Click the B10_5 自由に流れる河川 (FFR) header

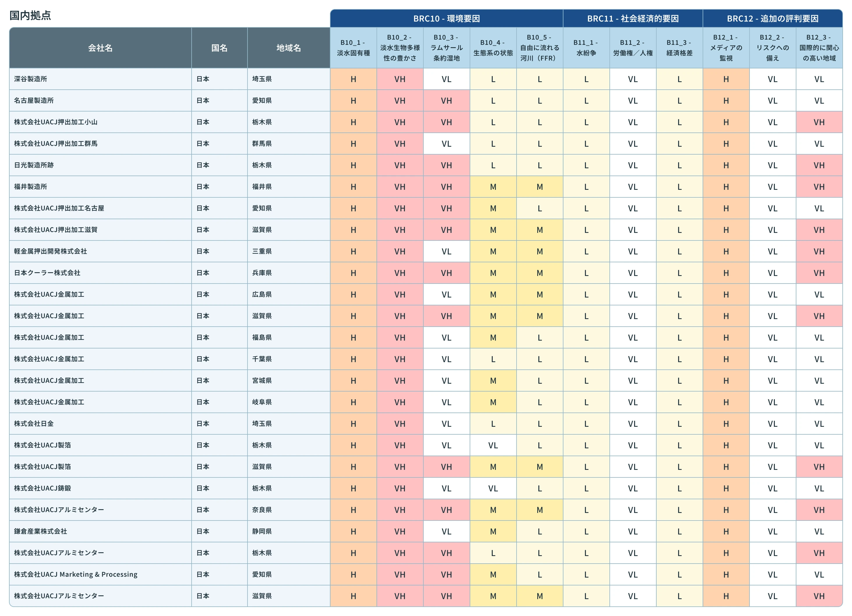click(x=540, y=48)
